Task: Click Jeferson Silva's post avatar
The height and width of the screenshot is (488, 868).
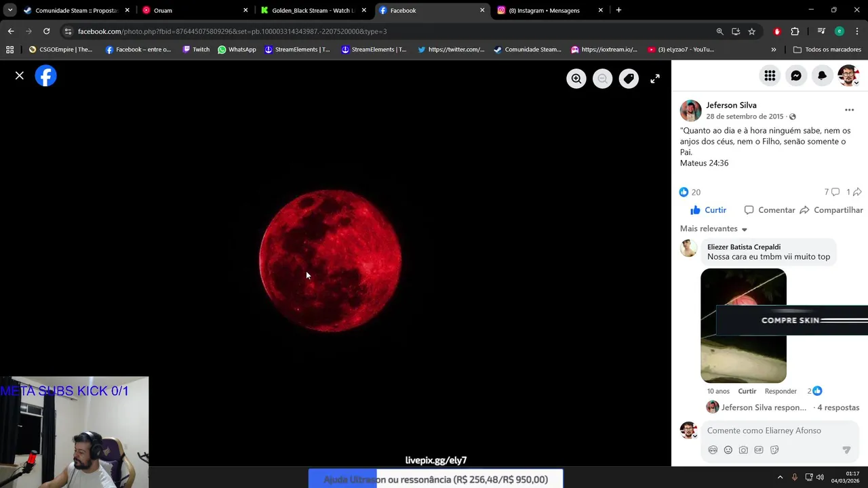Action: [x=690, y=110]
